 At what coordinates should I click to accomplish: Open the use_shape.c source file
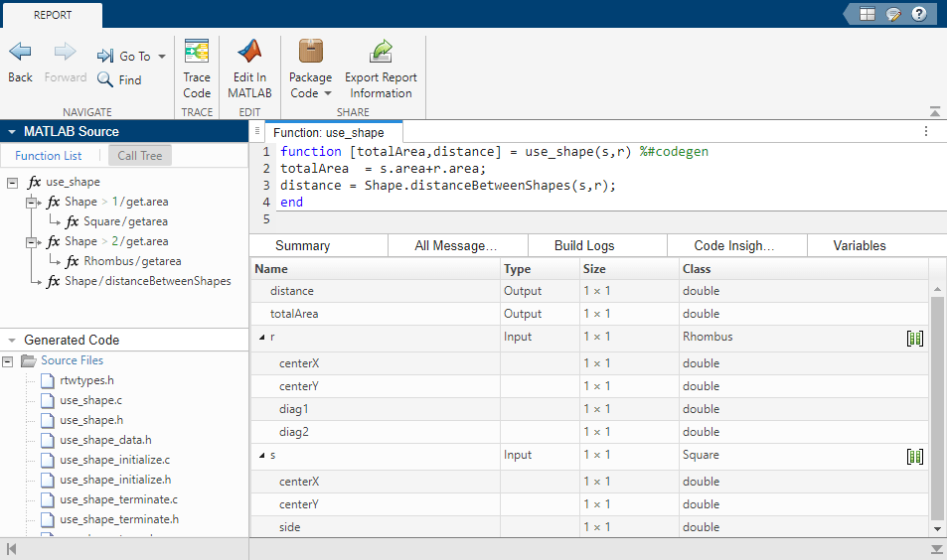[x=90, y=400]
